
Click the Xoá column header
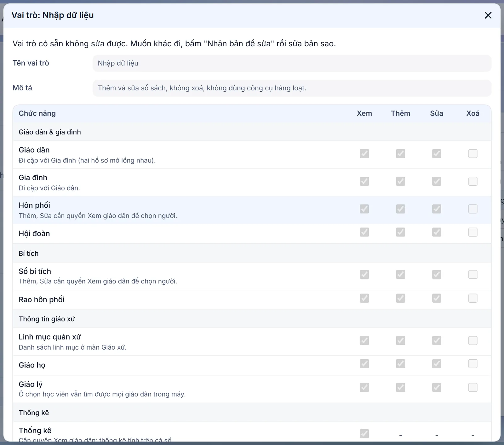tap(473, 113)
